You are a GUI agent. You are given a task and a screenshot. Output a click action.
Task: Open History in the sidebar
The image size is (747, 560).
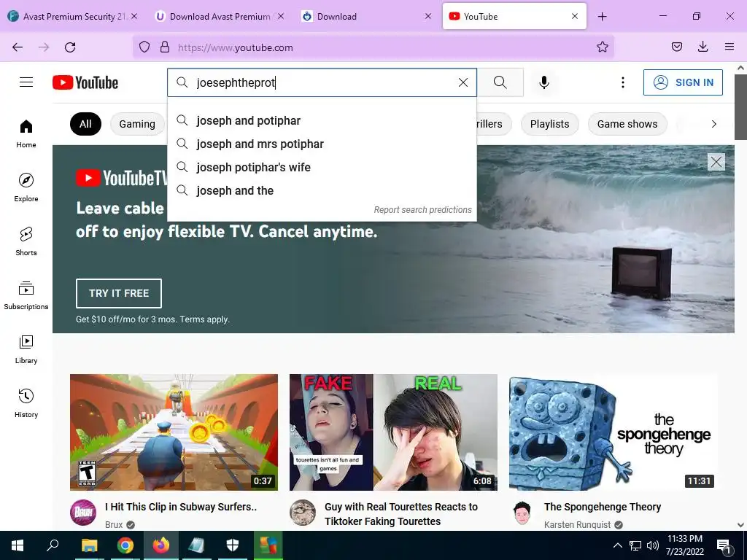click(26, 403)
